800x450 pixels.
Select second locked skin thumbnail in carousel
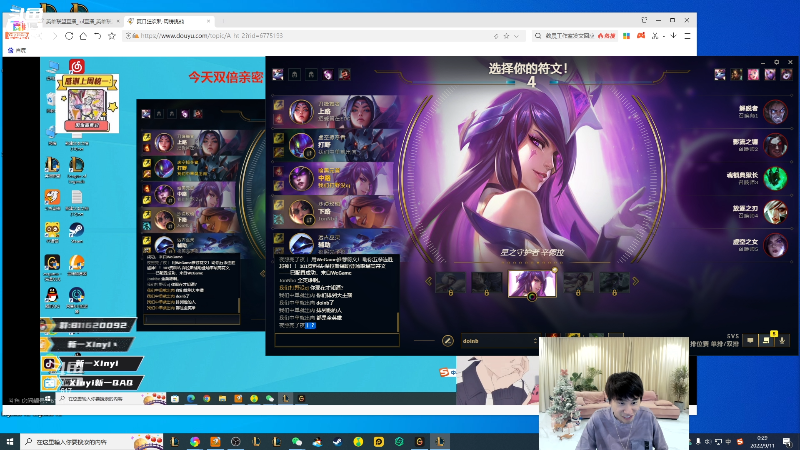(x=487, y=283)
